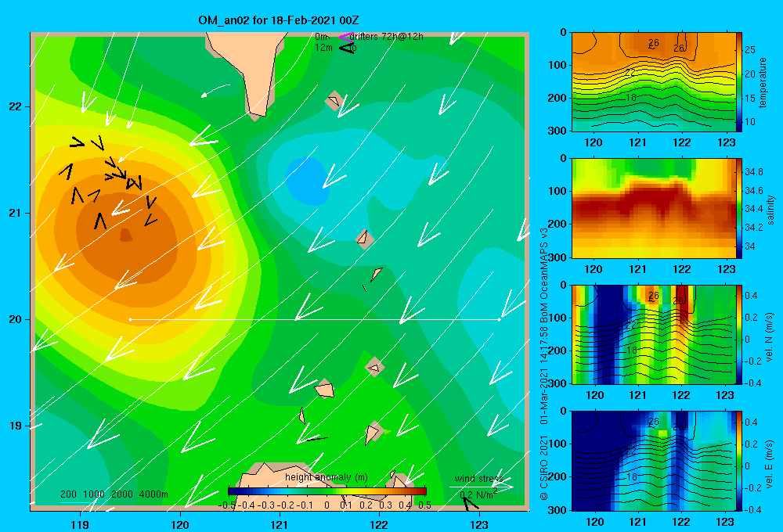Image resolution: width=783 pixels, height=532 pixels.
Task: Click the blue low-anomaly patch on the map
Action: pos(307,182)
